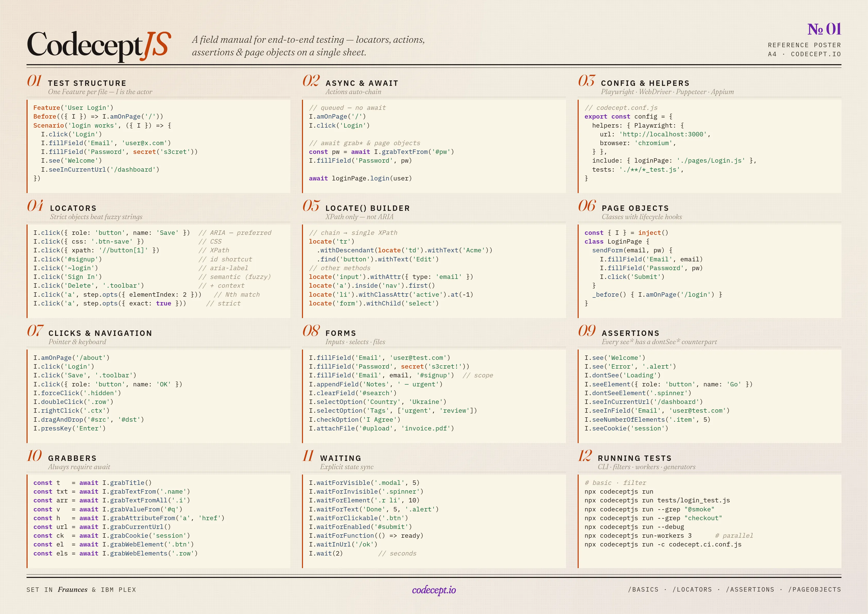Click the LOCATE() BUILDER section heading
The height and width of the screenshot is (614, 868).
click(367, 208)
